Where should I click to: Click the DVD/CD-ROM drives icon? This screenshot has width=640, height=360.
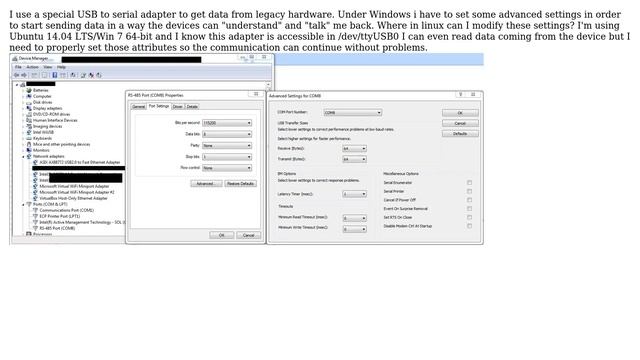(x=29, y=114)
